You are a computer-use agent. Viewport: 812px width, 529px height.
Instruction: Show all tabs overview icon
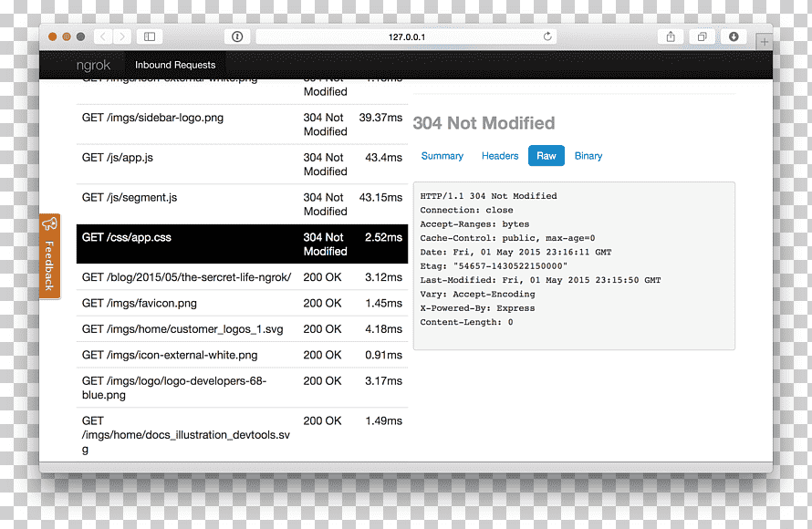[703, 36]
